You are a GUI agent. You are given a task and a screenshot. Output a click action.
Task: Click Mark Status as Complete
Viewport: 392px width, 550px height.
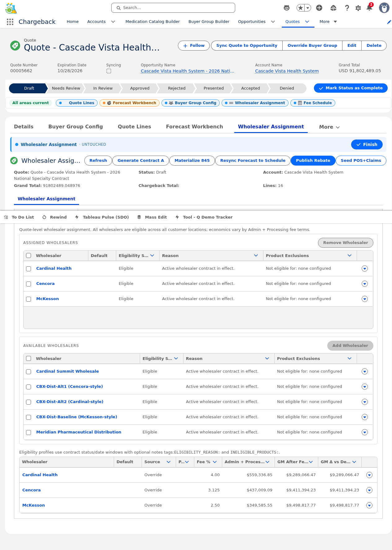click(351, 88)
